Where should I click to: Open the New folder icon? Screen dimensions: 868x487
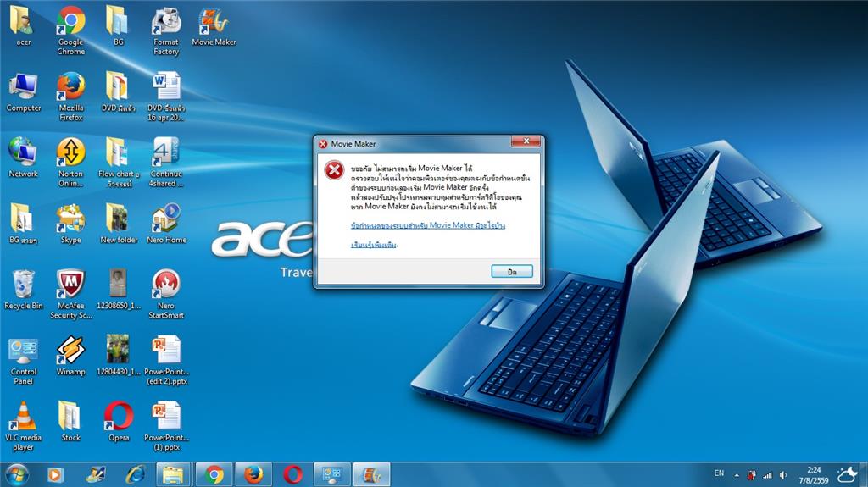point(118,224)
